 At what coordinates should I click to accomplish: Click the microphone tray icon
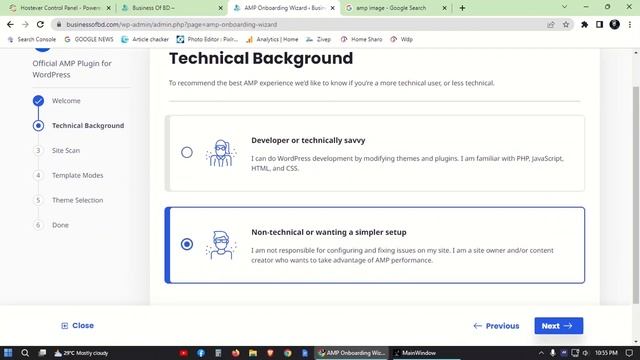point(552,353)
